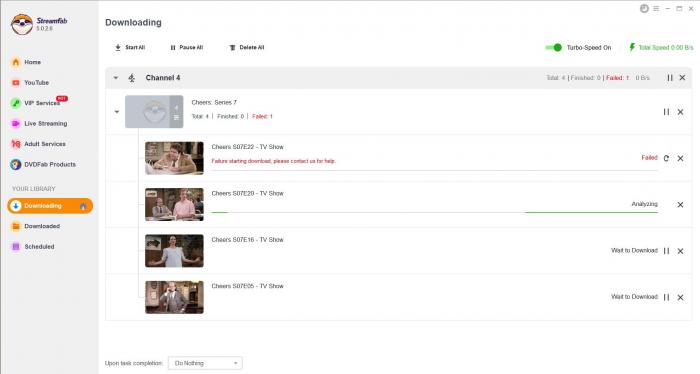This screenshot has width=700, height=374.
Task: Click Pause All downloads
Action: click(187, 47)
